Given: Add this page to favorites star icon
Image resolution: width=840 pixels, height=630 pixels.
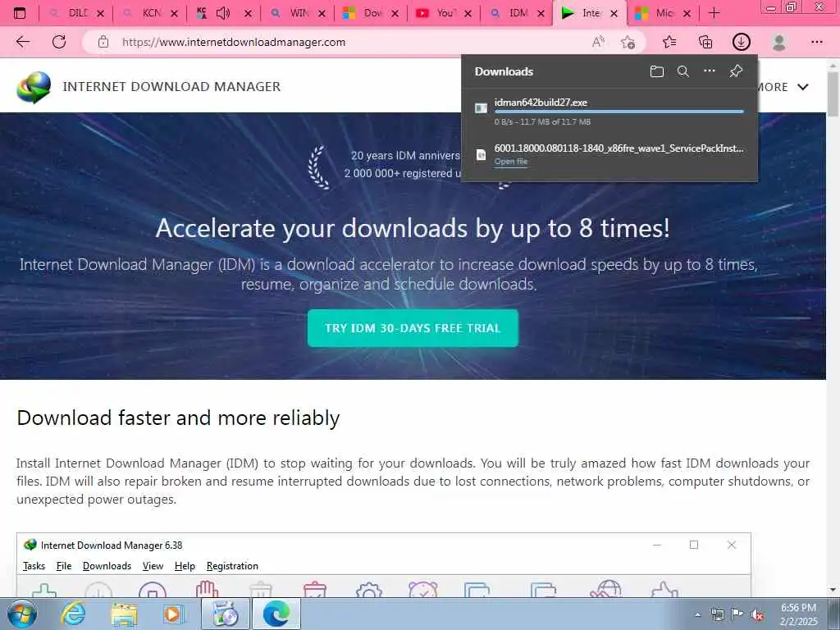Looking at the screenshot, I should coord(628,42).
